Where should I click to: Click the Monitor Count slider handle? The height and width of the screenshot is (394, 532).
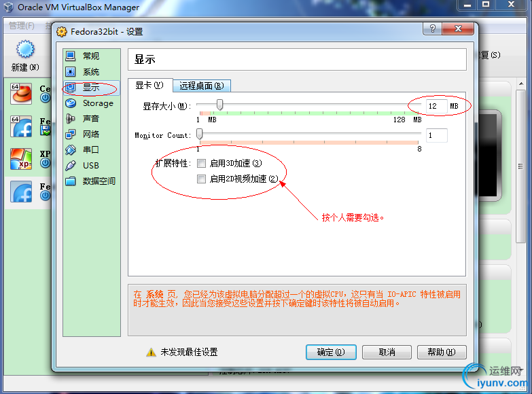pyautogui.click(x=200, y=134)
